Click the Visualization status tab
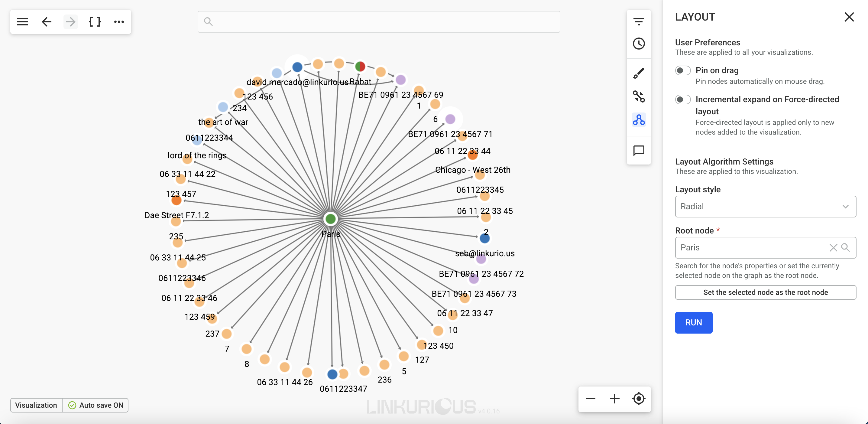This screenshot has width=868, height=424. (x=36, y=405)
